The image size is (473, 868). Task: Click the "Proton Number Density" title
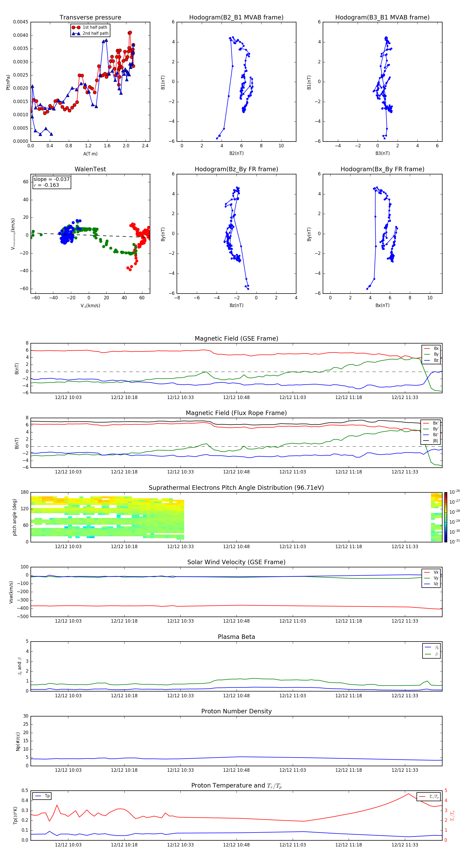click(236, 711)
